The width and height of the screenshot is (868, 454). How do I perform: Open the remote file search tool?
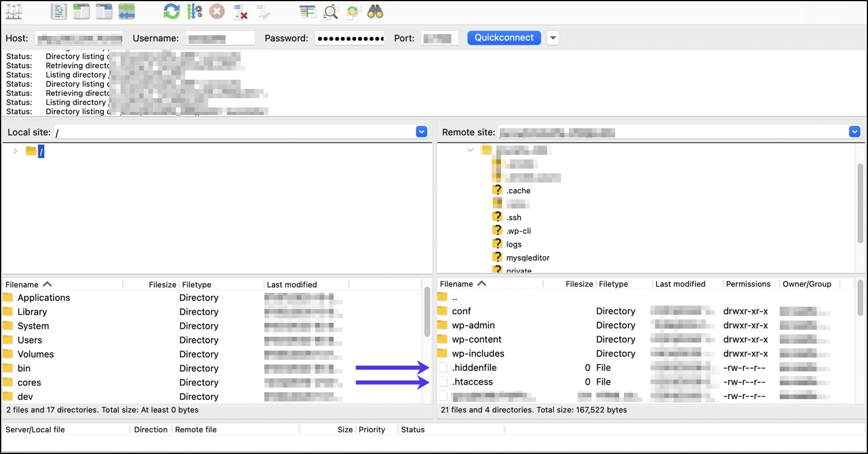coord(375,11)
